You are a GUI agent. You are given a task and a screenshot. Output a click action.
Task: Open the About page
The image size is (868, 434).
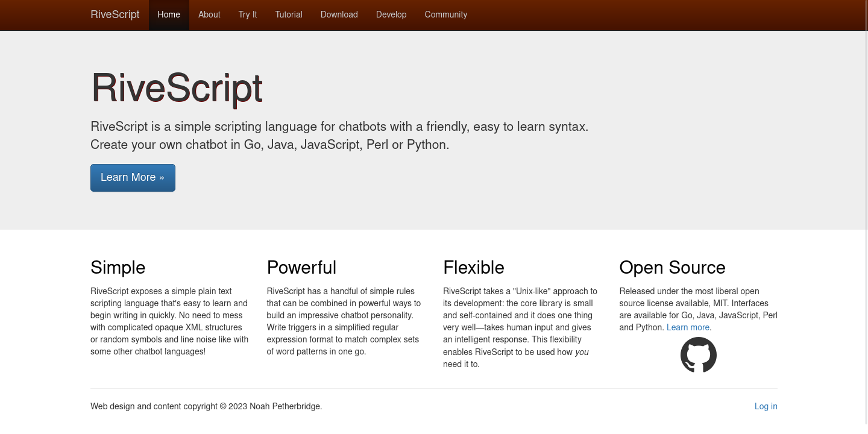click(209, 14)
